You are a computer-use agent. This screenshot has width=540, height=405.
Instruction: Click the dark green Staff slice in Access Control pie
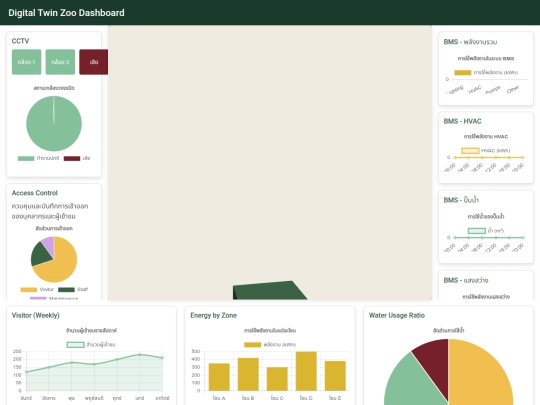40,255
